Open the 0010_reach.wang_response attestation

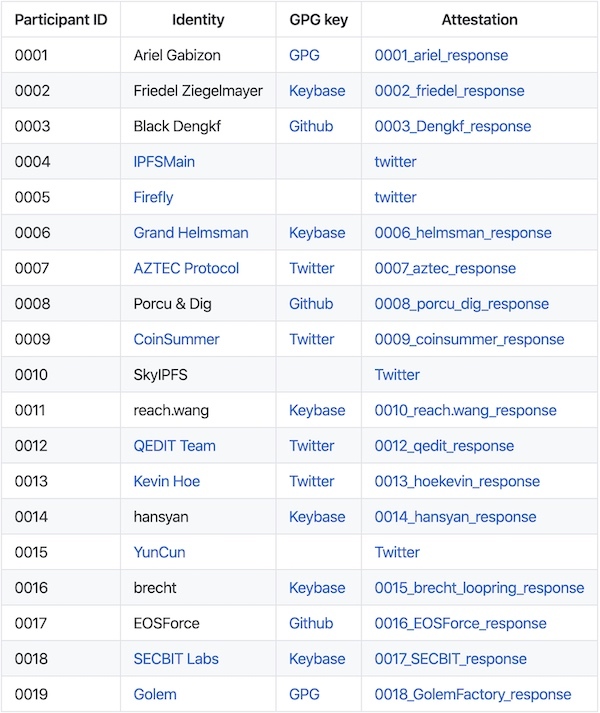coord(465,410)
